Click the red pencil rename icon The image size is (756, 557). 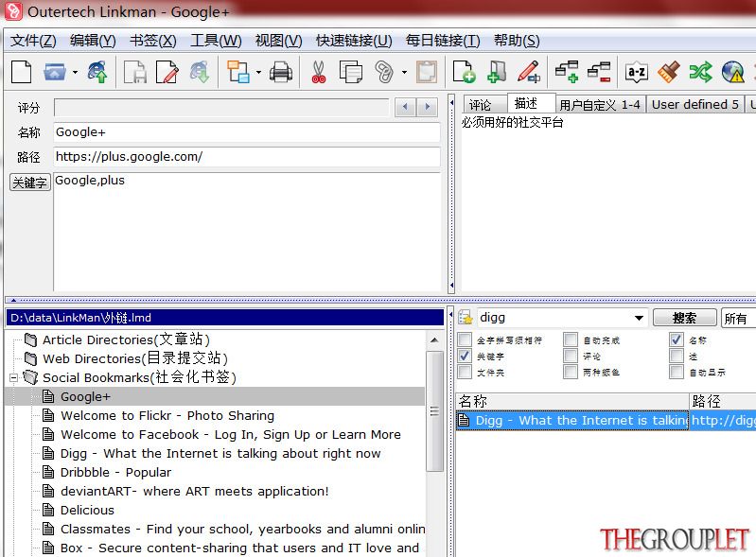(x=529, y=73)
